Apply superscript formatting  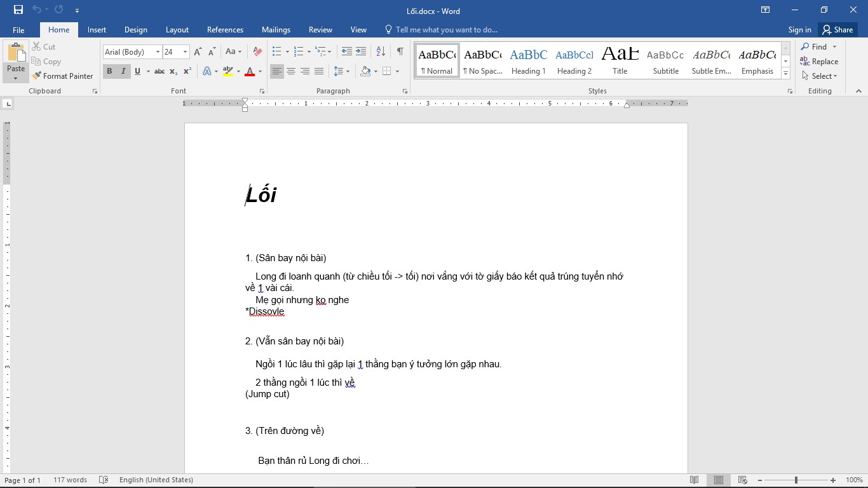pyautogui.click(x=187, y=71)
